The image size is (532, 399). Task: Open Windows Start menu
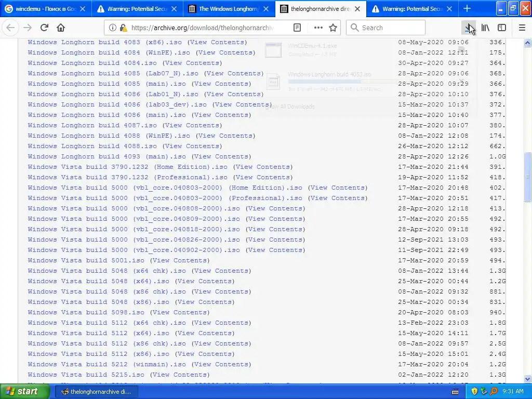point(25,392)
